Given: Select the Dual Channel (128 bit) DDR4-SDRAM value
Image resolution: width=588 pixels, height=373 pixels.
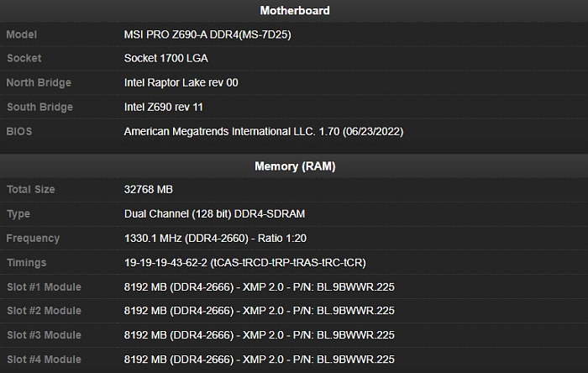Looking at the screenshot, I should (x=214, y=213).
